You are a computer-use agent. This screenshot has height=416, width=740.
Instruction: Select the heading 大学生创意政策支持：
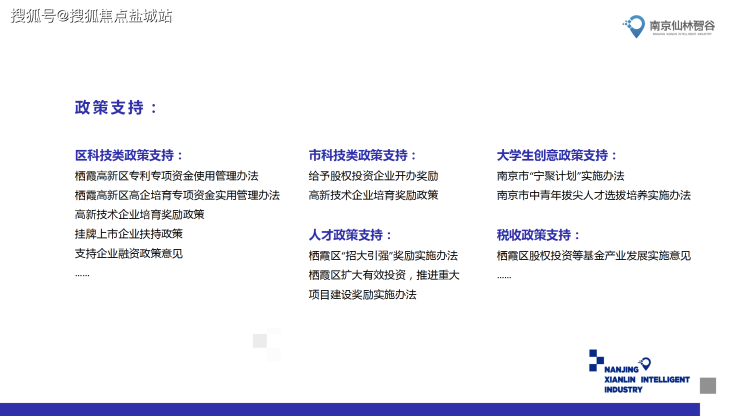[557, 155]
